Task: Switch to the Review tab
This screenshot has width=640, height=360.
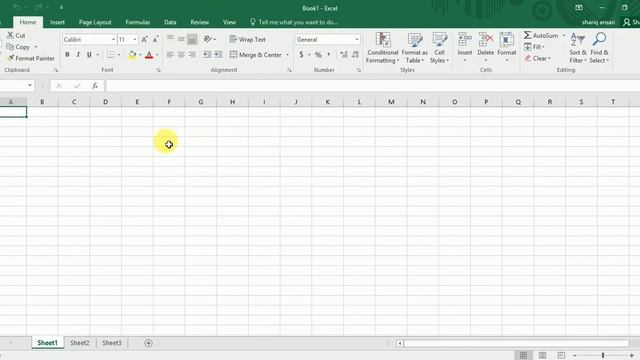Action: 200,22
